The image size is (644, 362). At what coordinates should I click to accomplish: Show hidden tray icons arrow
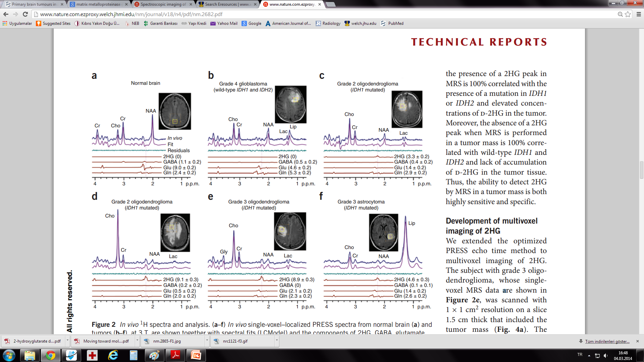[x=589, y=355]
